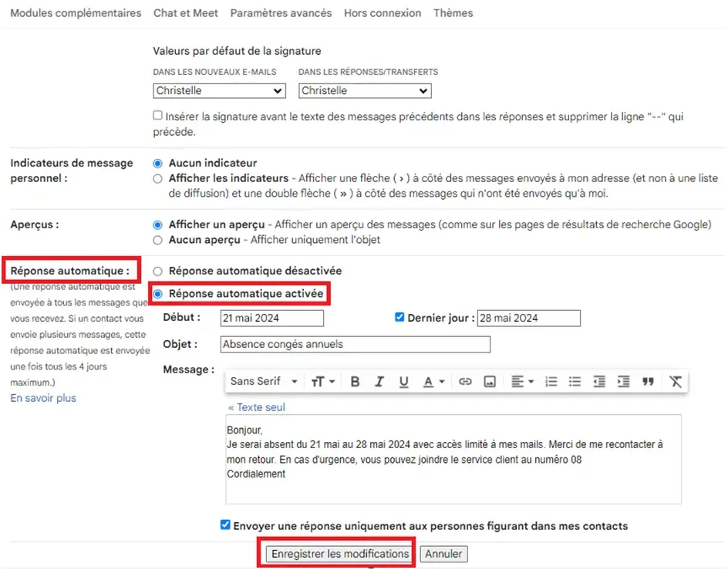Open signature dropdown for replies/transfers
The image size is (728, 570).
click(365, 90)
